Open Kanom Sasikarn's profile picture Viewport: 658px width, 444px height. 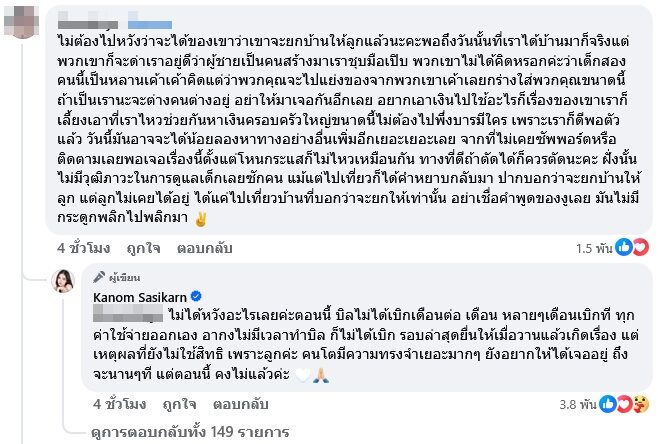(x=67, y=283)
